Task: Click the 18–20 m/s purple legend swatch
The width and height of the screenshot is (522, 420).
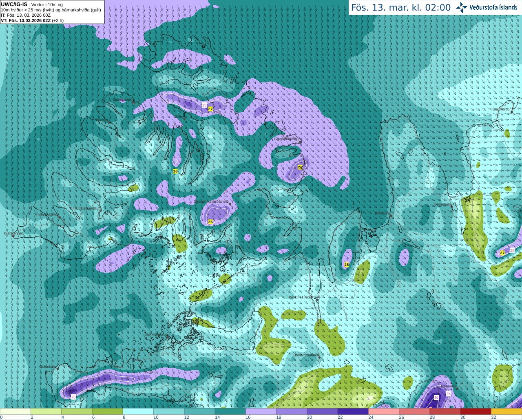Action: [292, 411]
